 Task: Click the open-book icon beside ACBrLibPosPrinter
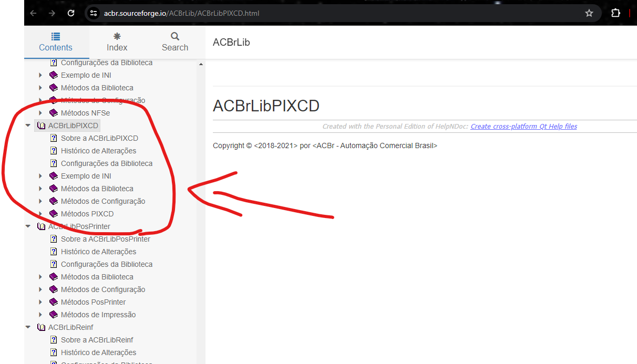41,226
